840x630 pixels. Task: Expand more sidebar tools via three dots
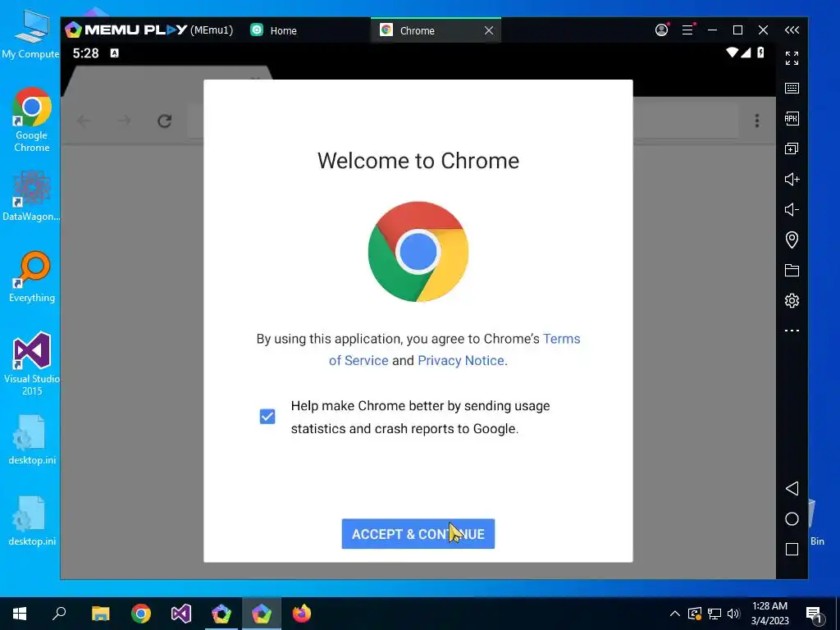792,331
